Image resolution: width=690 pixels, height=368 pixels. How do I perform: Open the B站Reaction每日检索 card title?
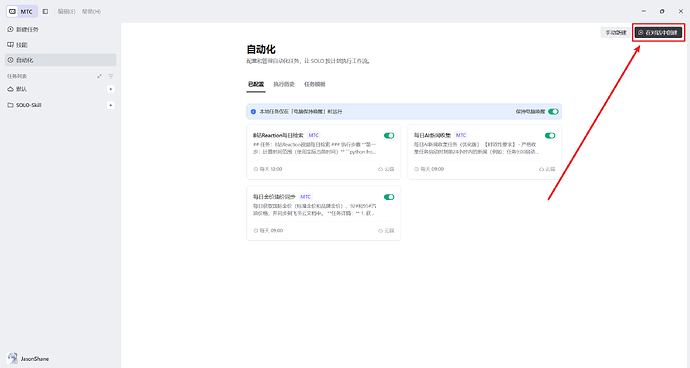tap(278, 136)
